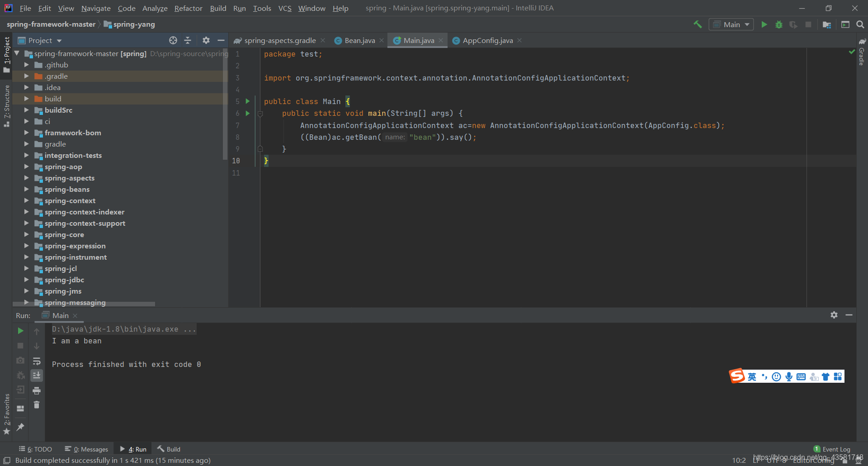
Task: Select spring-context-indexer in the tree
Action: [x=85, y=212]
